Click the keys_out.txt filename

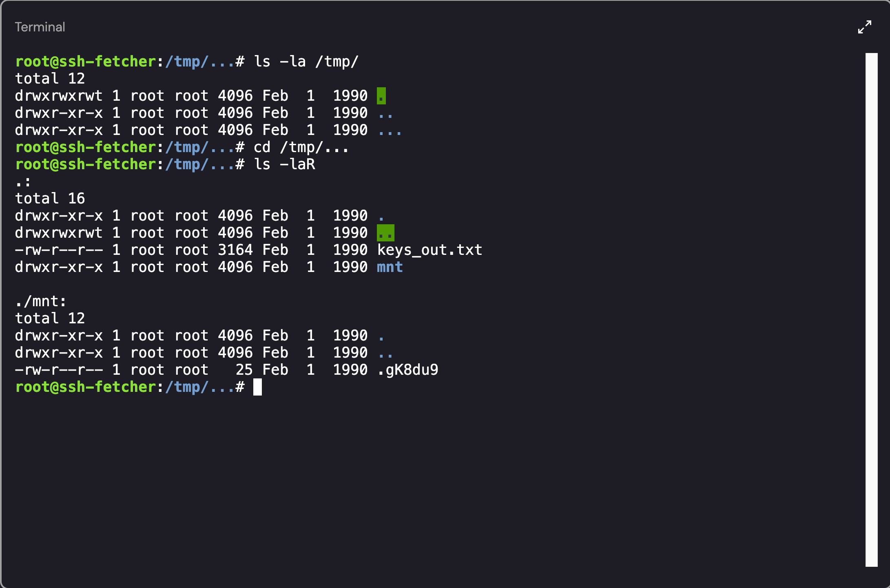[430, 250]
